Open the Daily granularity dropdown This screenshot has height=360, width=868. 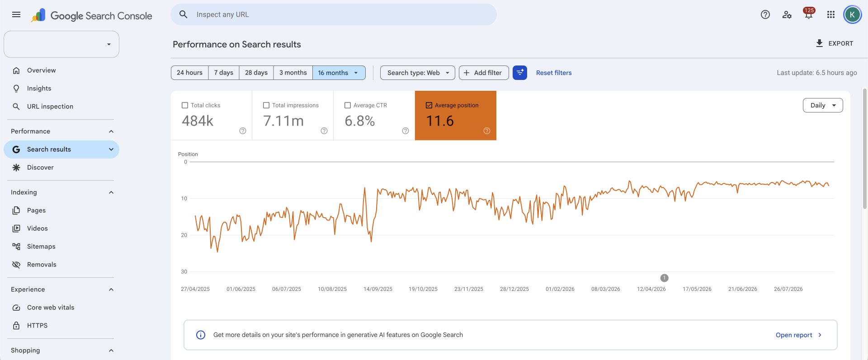click(x=823, y=105)
